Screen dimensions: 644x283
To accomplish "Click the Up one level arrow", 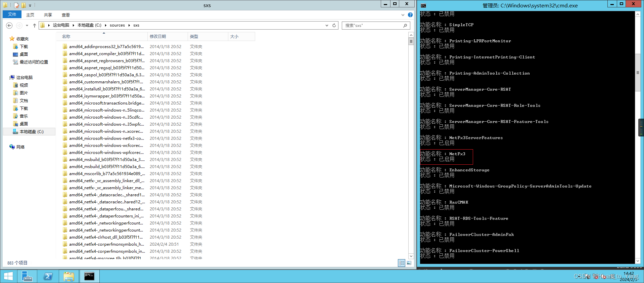I will 34,26.
